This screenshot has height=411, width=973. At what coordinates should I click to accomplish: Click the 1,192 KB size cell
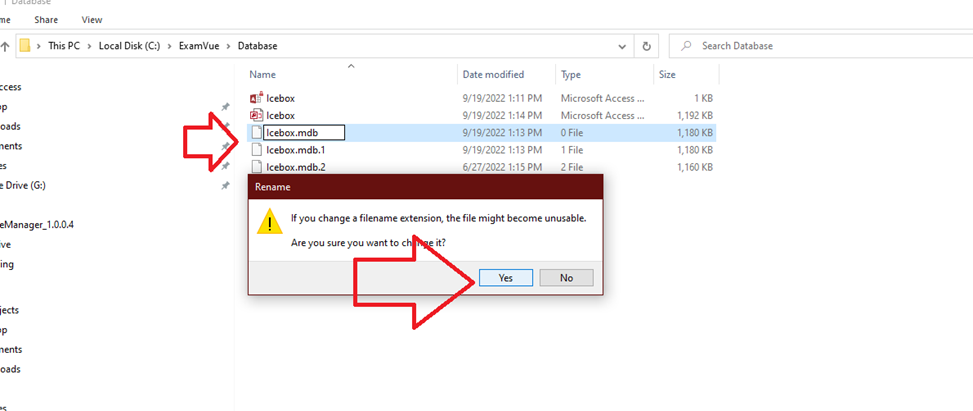click(693, 115)
